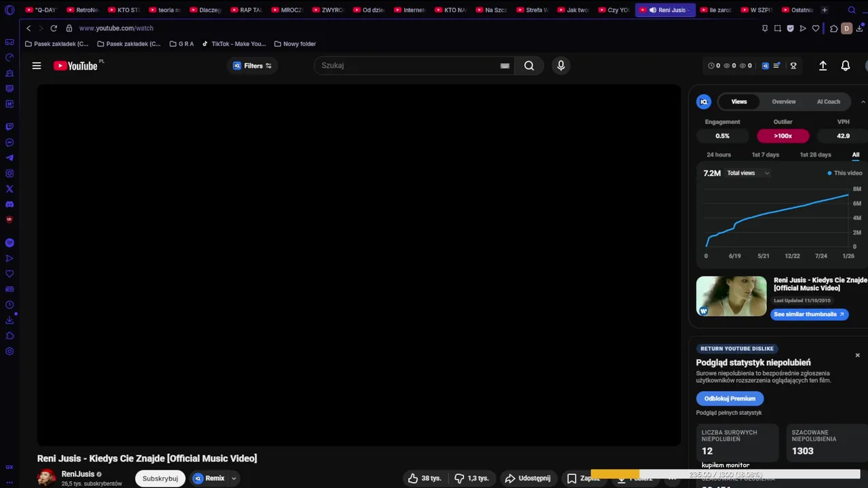
Task: Click the padlock site info icon
Action: pos(69,28)
